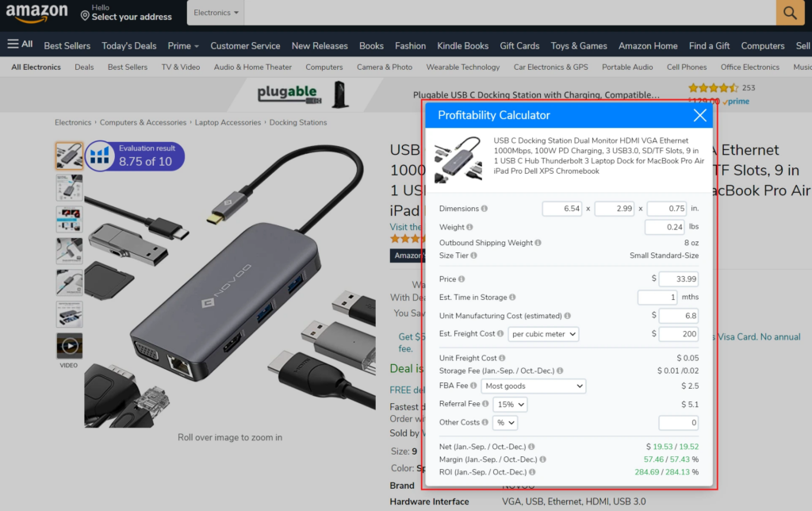Edit Unit Manufacturing Cost field
Viewport: 812px width, 511px height.
click(x=679, y=316)
